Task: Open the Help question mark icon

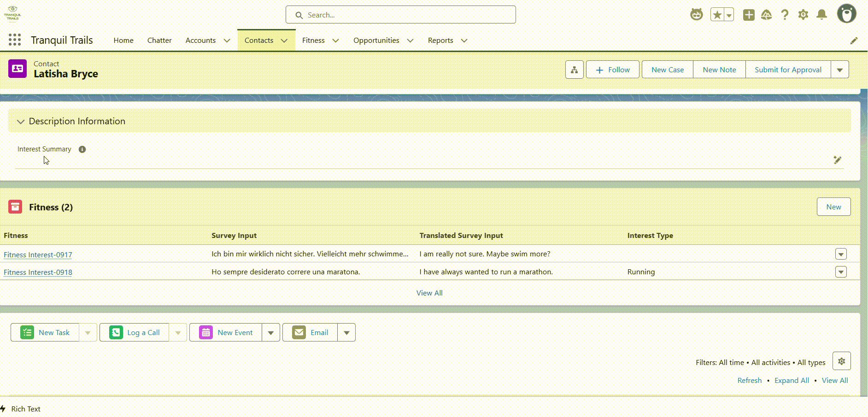Action: (785, 15)
